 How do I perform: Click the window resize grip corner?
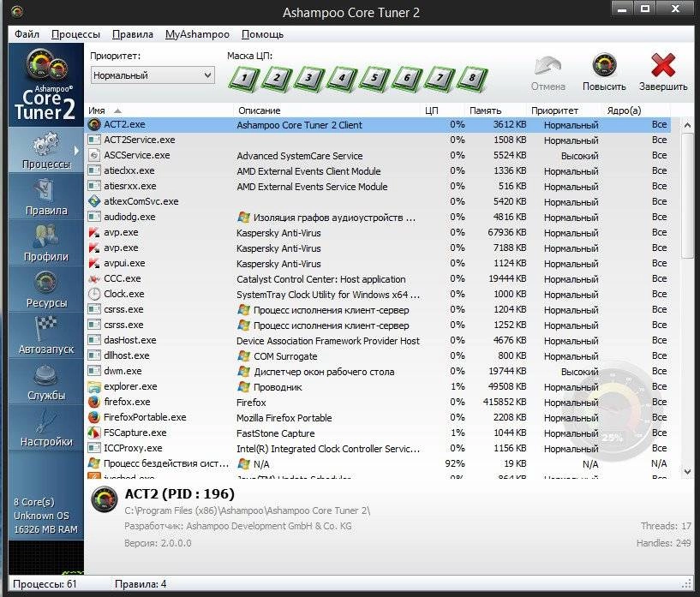coord(686,584)
